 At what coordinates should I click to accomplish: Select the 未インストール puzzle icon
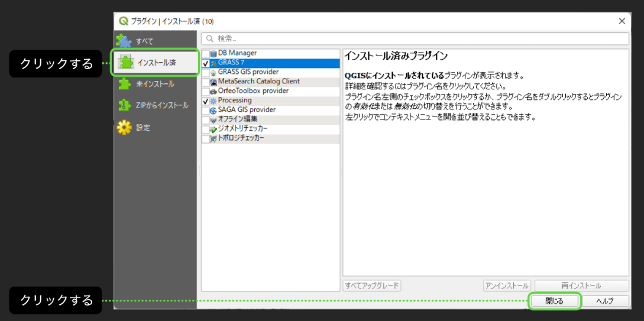click(124, 84)
